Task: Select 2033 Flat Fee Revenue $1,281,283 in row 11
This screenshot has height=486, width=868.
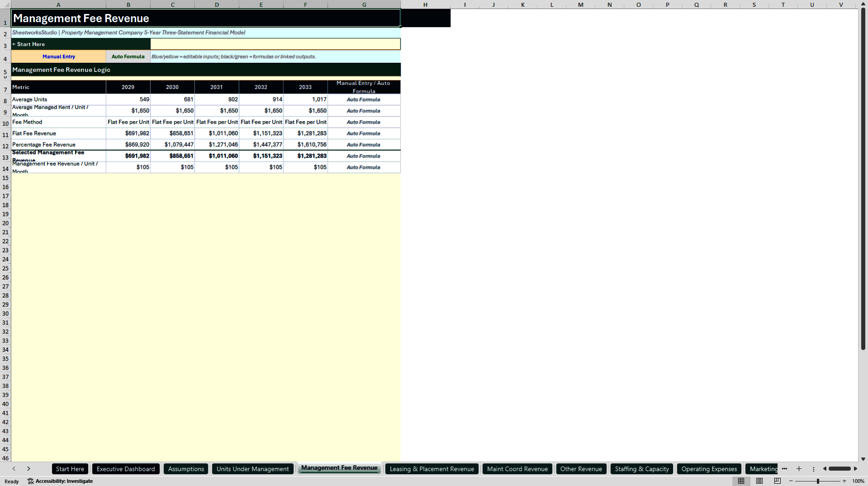Action: tap(306, 133)
